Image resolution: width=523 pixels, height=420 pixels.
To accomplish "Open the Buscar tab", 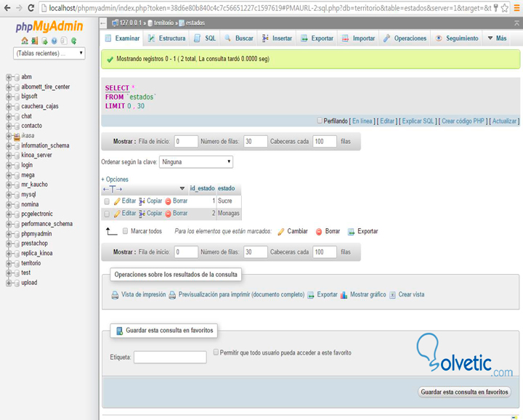I will click(239, 39).
